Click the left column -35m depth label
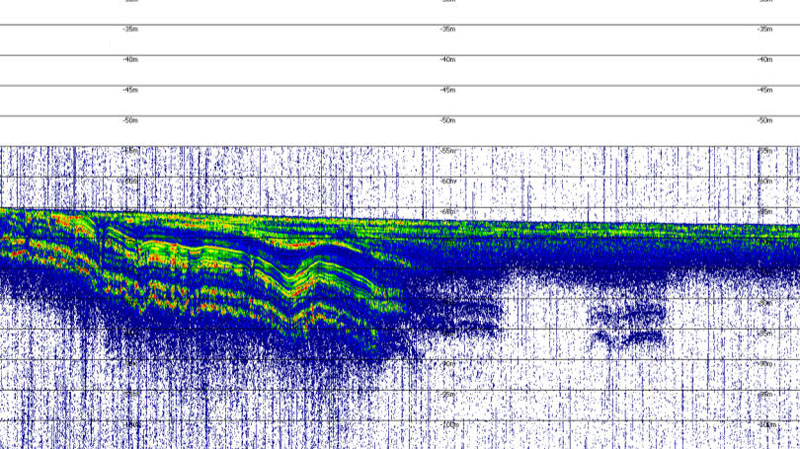This screenshot has width=800, height=449. click(x=129, y=30)
